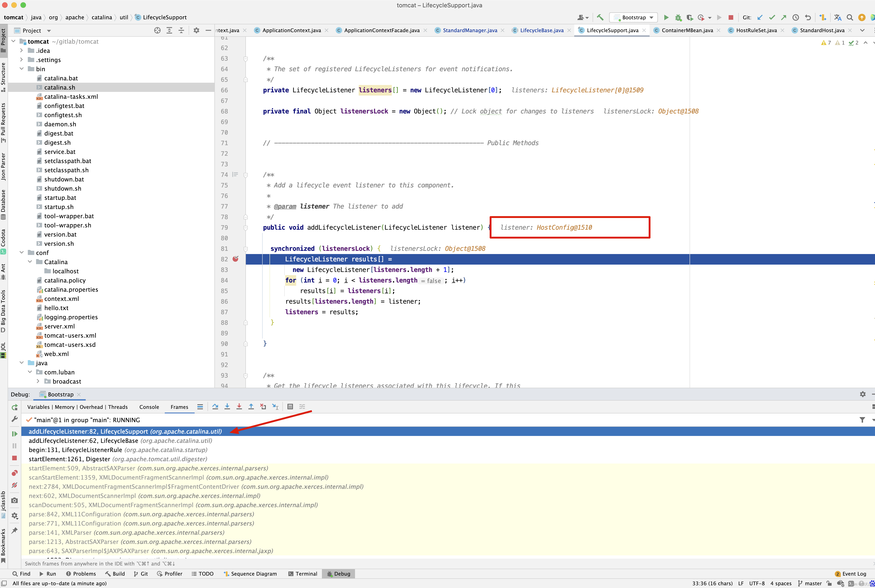Collapse the tomcat root folder

pyautogui.click(x=14, y=41)
